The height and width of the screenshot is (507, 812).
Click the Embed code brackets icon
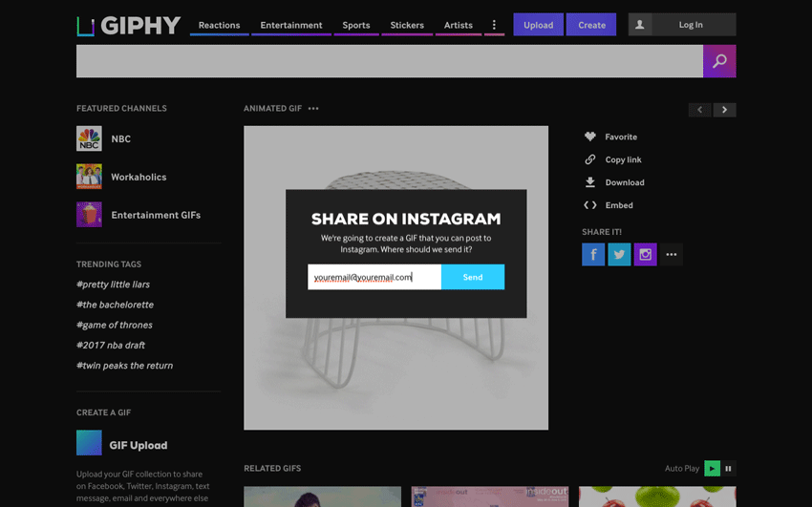[x=589, y=205]
